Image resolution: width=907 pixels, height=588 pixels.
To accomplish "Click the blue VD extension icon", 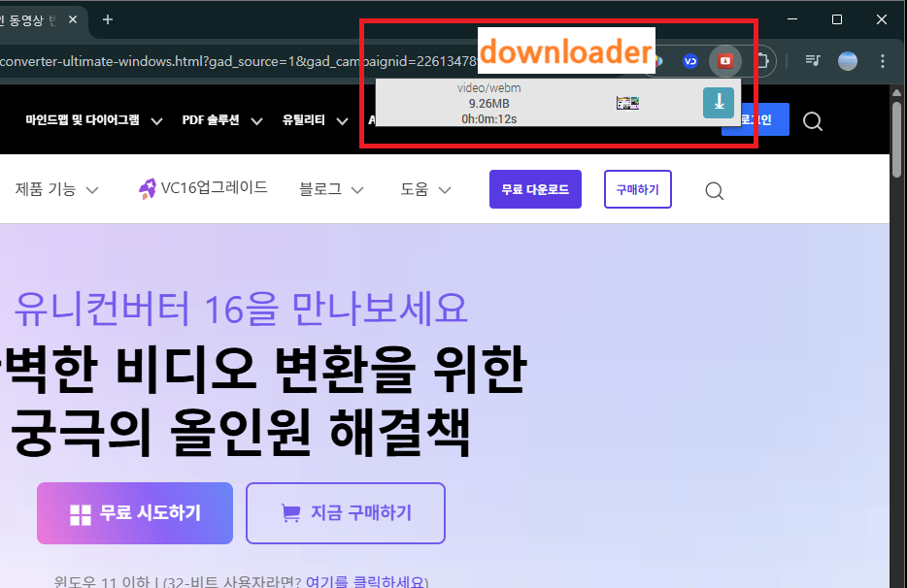I will click(690, 61).
